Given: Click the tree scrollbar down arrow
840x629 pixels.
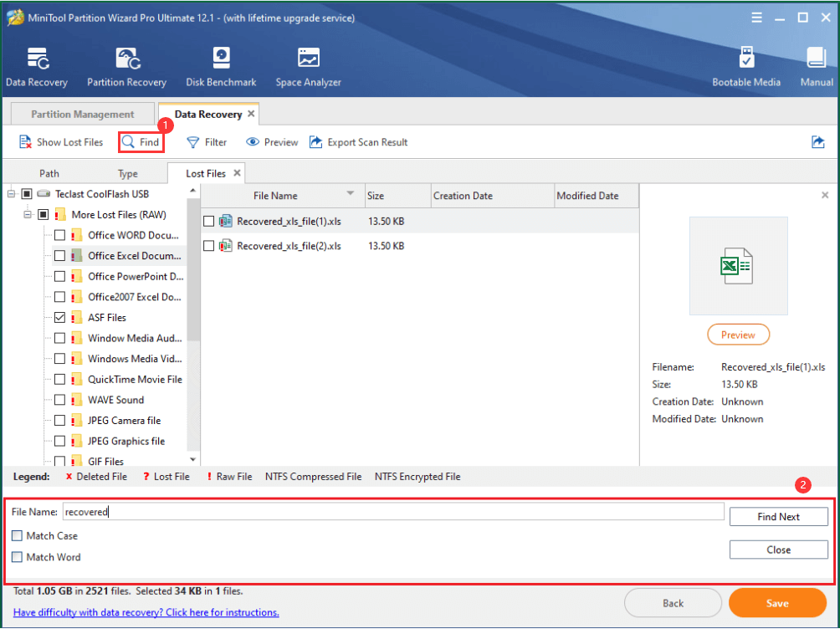Looking at the screenshot, I should (193, 460).
